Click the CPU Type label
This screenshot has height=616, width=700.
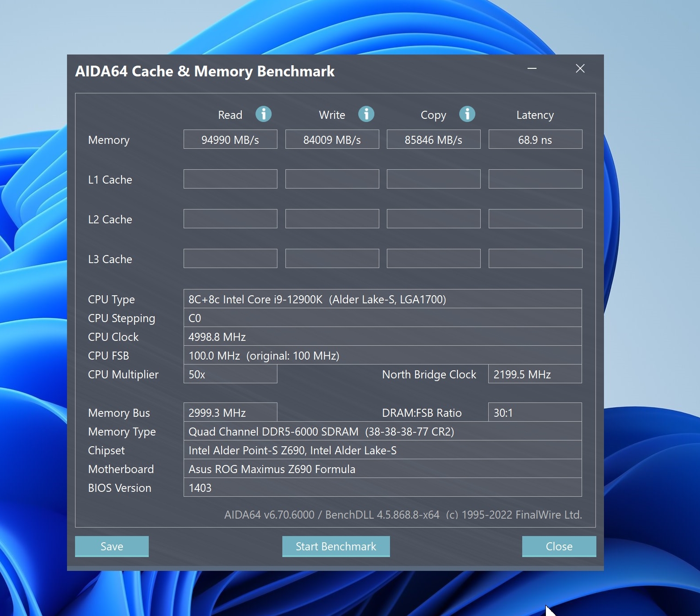point(111,299)
